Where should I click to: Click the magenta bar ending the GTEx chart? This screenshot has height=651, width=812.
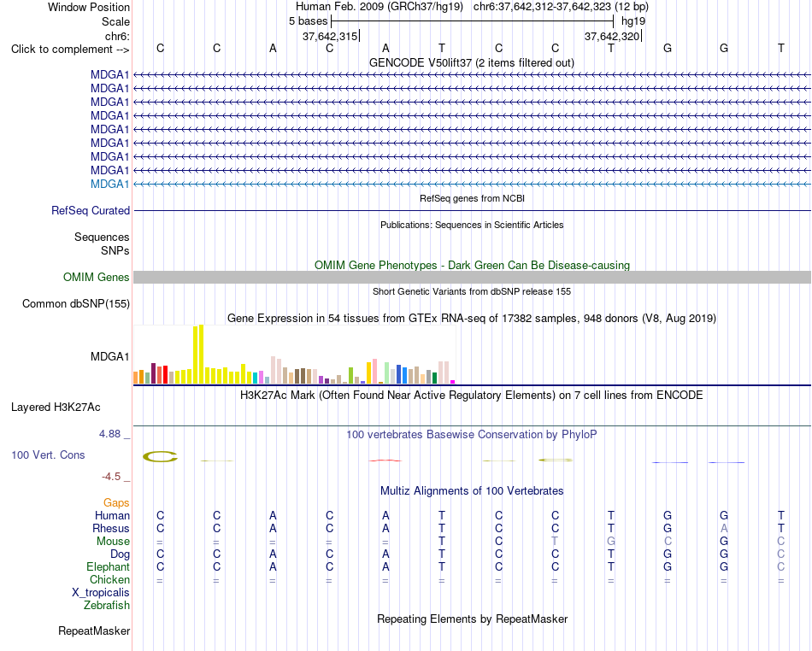[453, 382]
